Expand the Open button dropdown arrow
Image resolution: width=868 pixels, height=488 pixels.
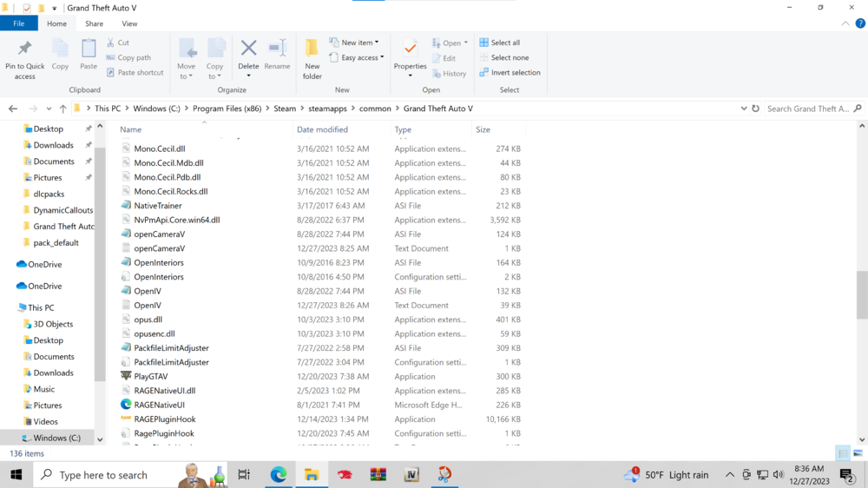tap(466, 43)
